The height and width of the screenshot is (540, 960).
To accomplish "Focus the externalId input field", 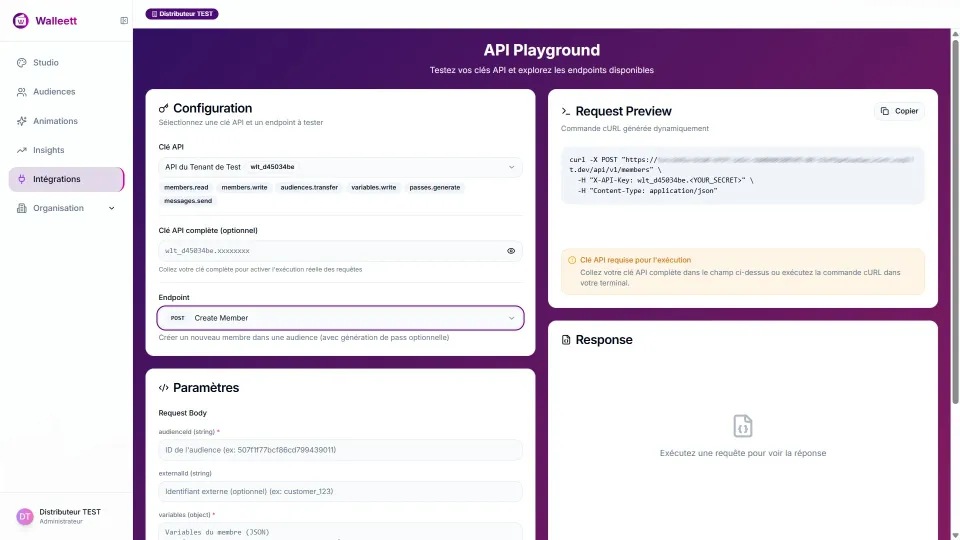I will [340, 492].
